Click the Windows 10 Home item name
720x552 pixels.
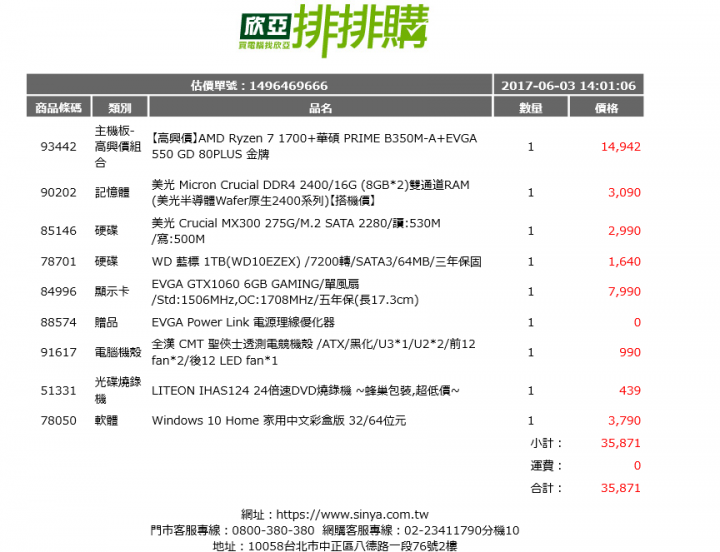tap(279, 420)
